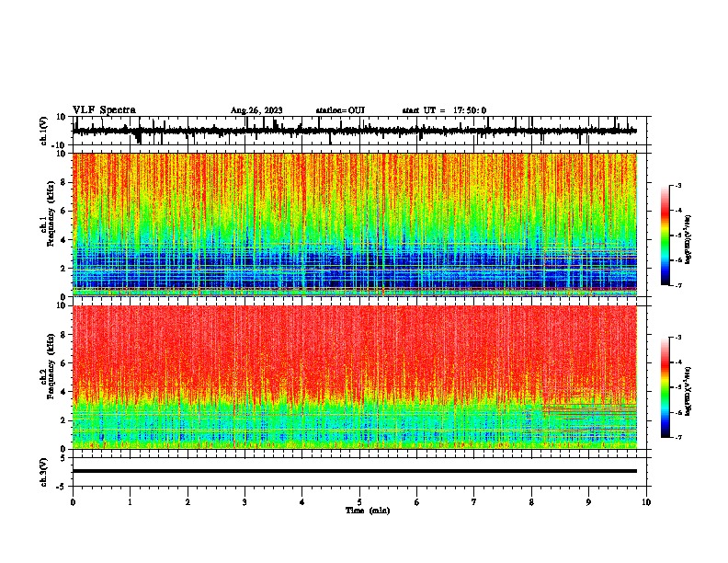
Task: Click the '2' tick on the Time axis
Action: pos(188,502)
